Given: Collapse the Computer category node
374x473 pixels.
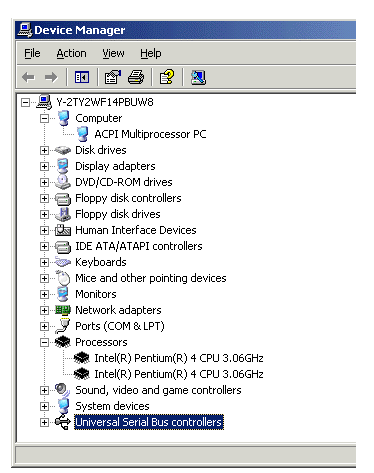Looking at the screenshot, I should tap(44, 118).
